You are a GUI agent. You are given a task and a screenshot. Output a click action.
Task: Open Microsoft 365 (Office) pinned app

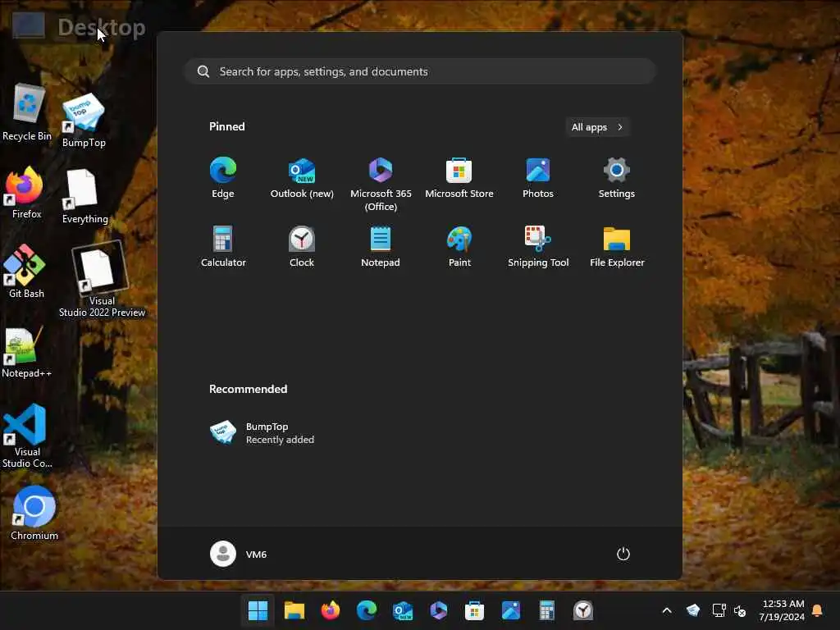[381, 185]
